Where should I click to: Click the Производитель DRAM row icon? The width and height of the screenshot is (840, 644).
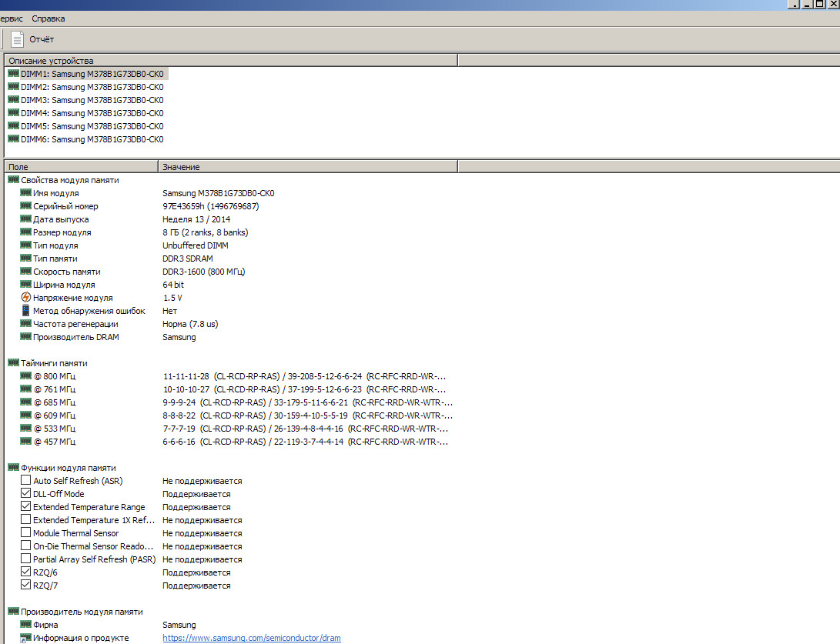pos(25,337)
